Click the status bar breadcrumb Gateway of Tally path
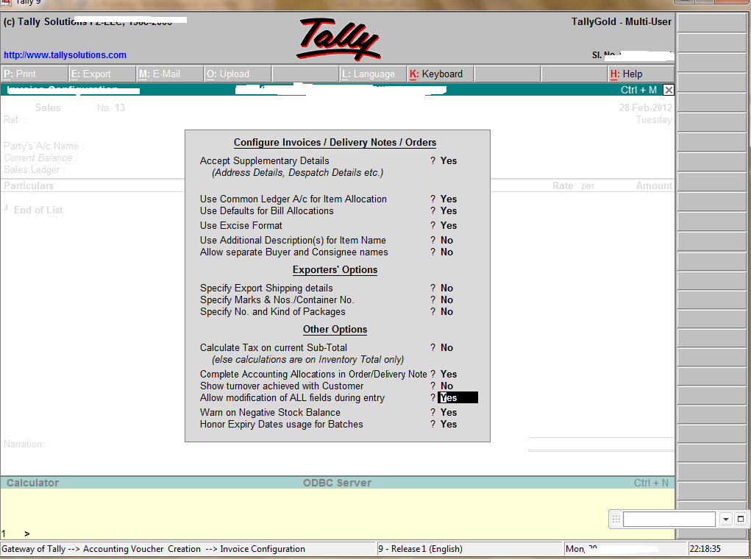Viewport: 751px width, 560px height. pos(153,549)
